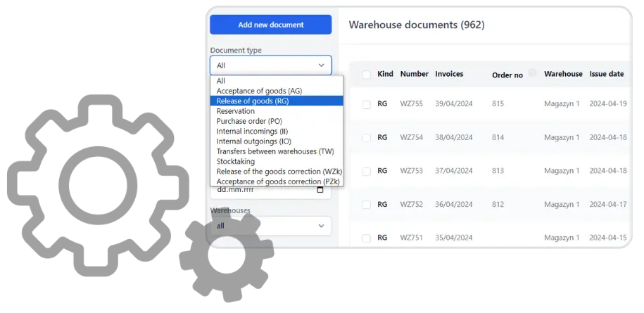Tick the checkbox next to WZ752
The height and width of the screenshot is (313, 644).
367,205
